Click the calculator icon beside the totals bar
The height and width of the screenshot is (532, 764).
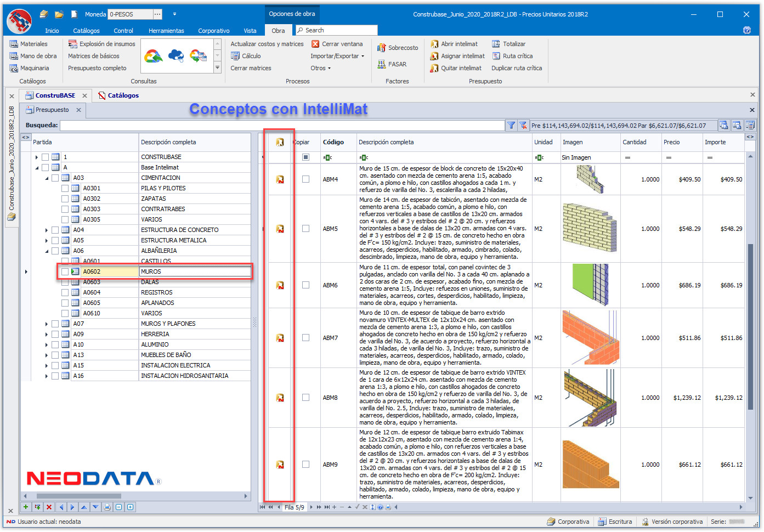click(x=750, y=125)
